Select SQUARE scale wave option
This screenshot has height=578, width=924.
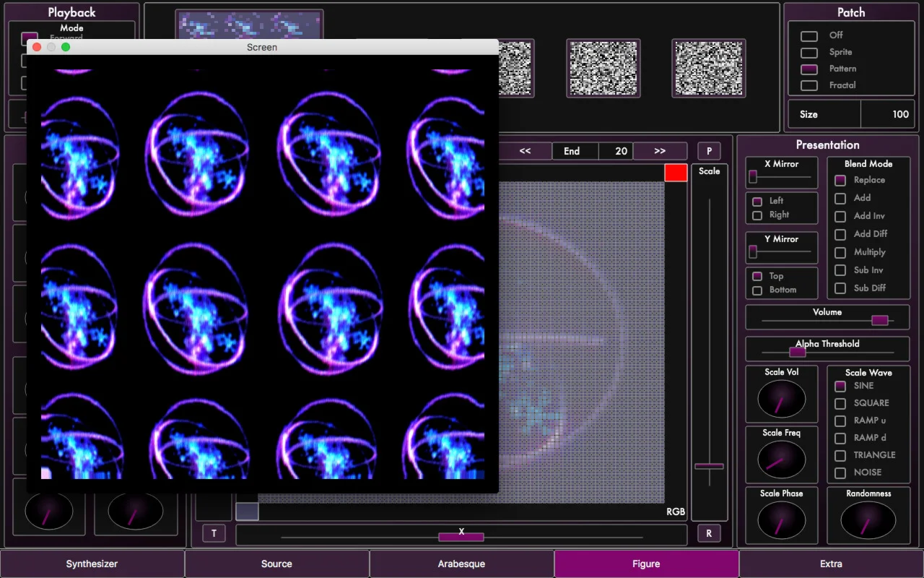pyautogui.click(x=840, y=403)
